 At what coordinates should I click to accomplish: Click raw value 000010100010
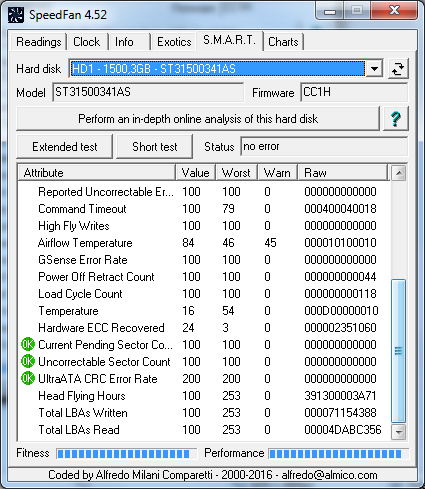340,243
